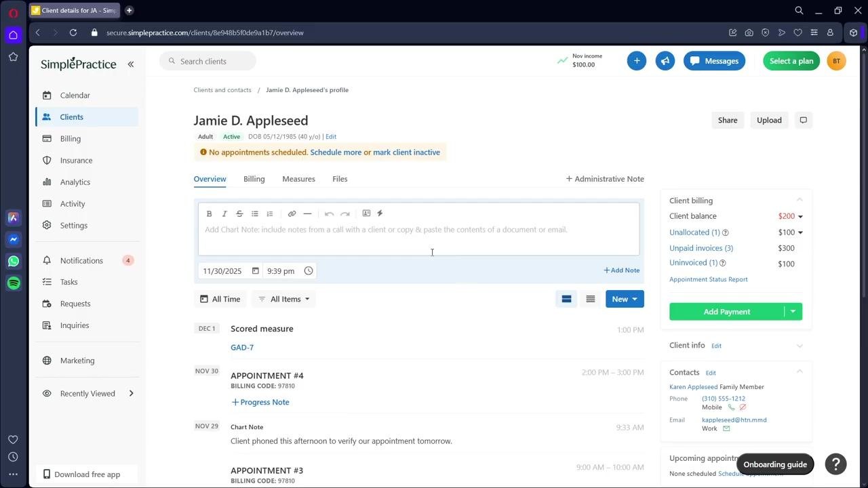Focus the Search clients field
Screen dimensions: 868x488
(208, 61)
